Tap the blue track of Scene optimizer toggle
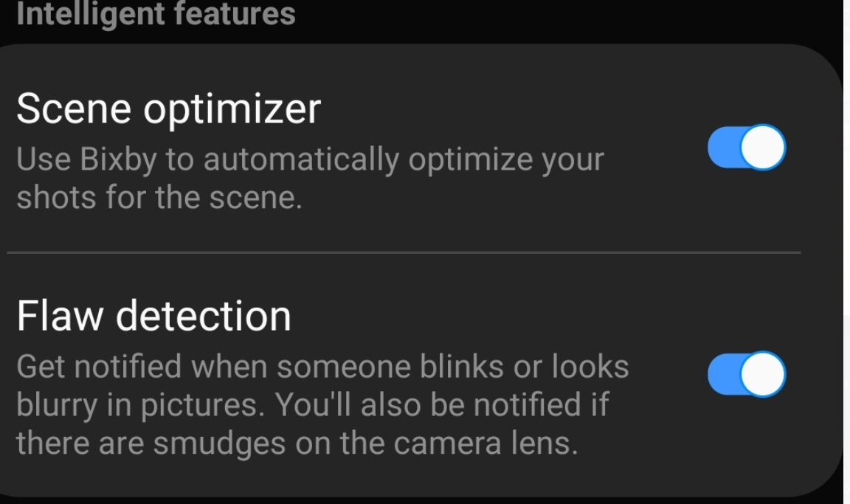This screenshot has height=504, width=850. (722, 148)
